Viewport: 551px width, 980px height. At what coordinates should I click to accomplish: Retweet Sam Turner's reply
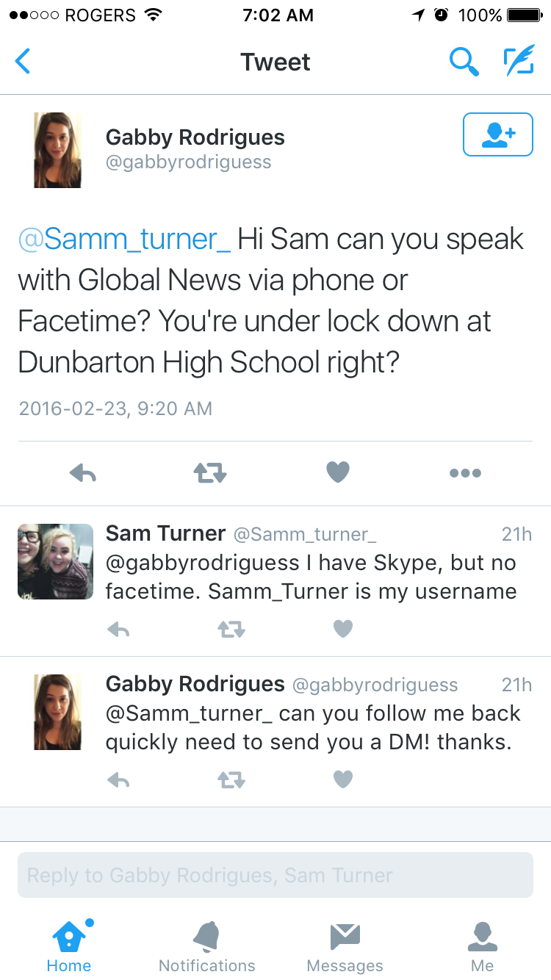click(x=231, y=629)
